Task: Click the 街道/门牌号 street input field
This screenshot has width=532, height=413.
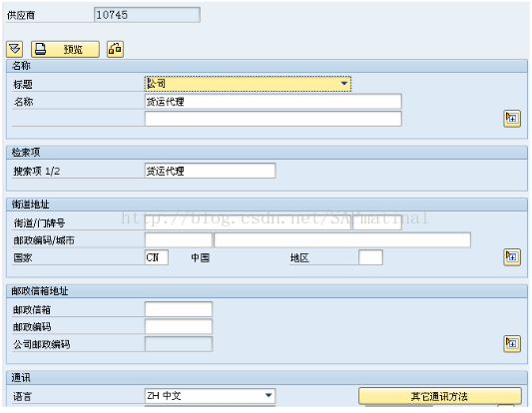Action: pyautogui.click(x=248, y=222)
